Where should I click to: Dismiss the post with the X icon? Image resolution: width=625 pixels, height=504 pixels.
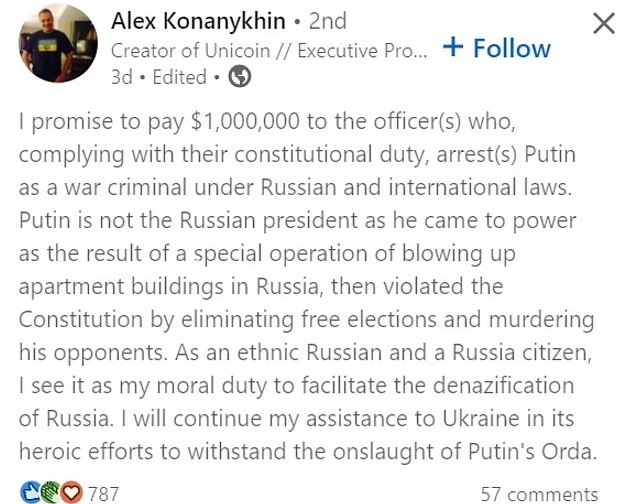(604, 24)
